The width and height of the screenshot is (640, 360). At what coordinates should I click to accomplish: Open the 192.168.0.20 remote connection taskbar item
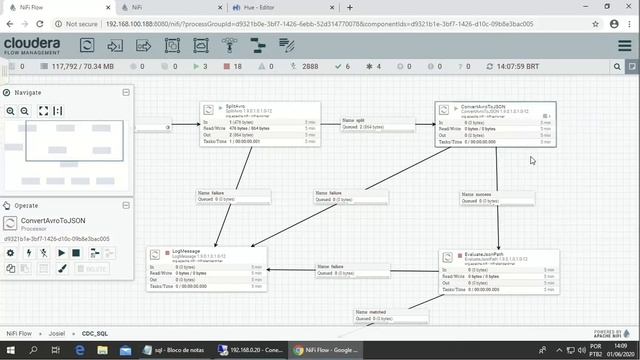pos(250,350)
